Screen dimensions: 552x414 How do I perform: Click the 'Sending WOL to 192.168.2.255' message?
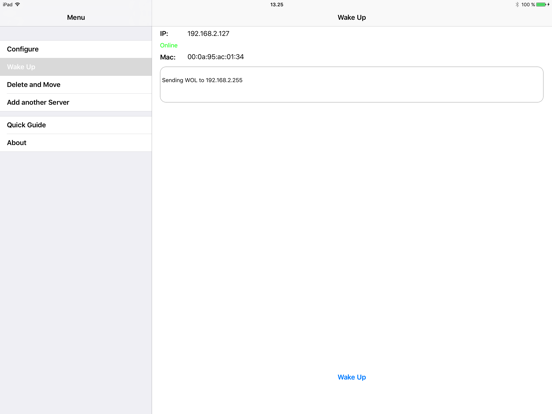tap(202, 80)
